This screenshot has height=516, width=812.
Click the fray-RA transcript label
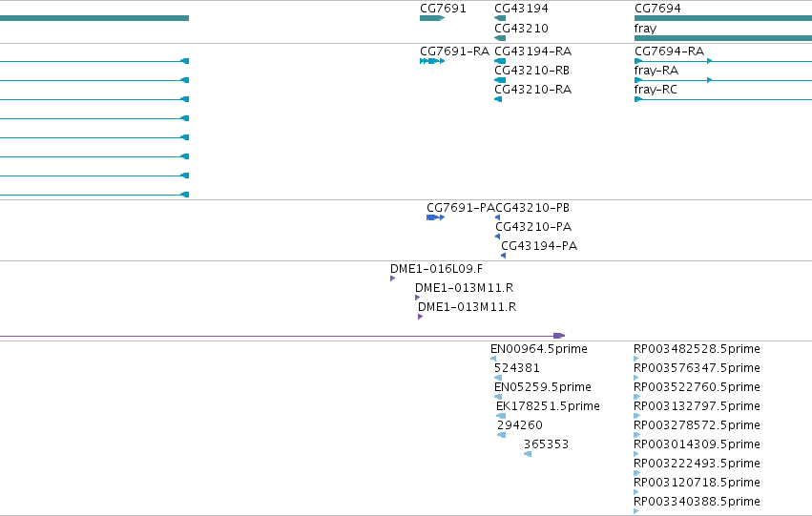[x=656, y=71]
